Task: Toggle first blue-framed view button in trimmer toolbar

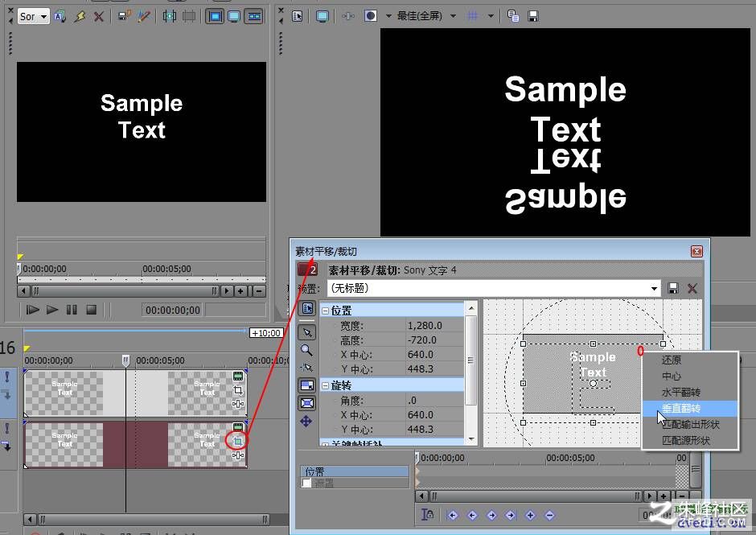Action: 215,16
